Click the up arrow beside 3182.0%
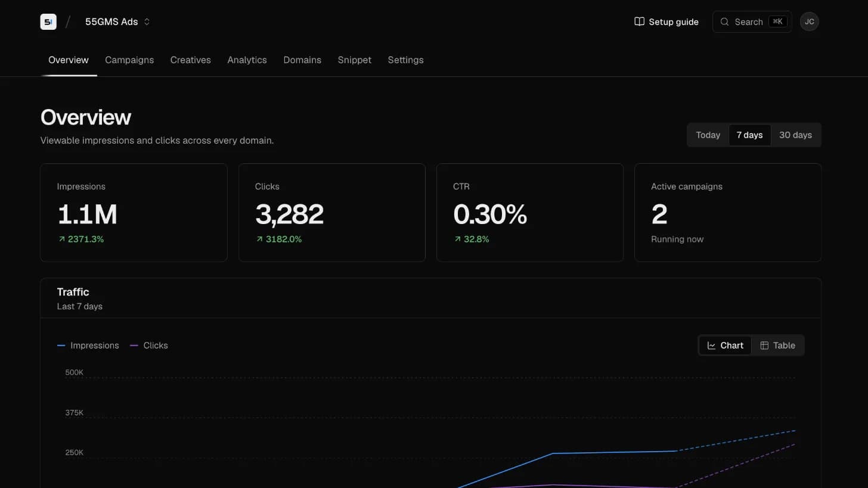This screenshot has height=488, width=868. tap(259, 239)
